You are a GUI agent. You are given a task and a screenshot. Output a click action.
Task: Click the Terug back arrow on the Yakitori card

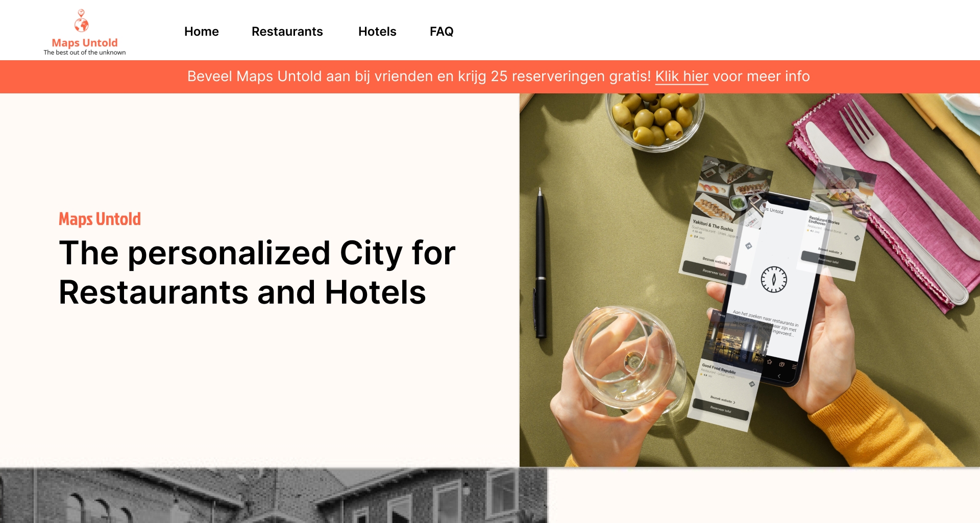point(706,162)
